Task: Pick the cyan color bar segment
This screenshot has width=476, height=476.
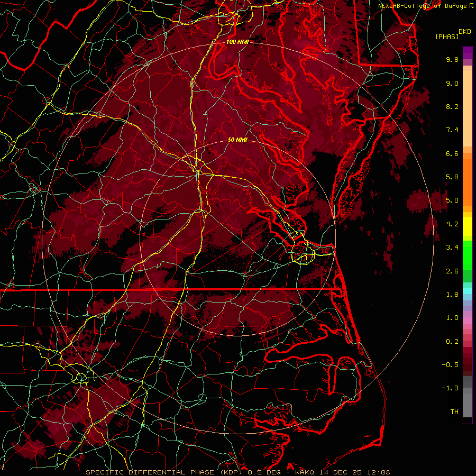Action: coord(467,291)
